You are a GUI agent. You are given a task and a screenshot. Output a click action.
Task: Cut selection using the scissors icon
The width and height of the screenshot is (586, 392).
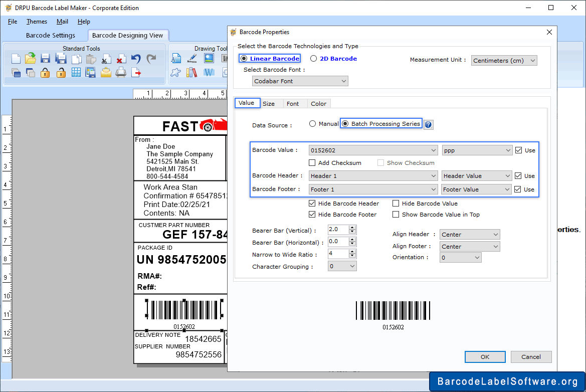coord(106,60)
